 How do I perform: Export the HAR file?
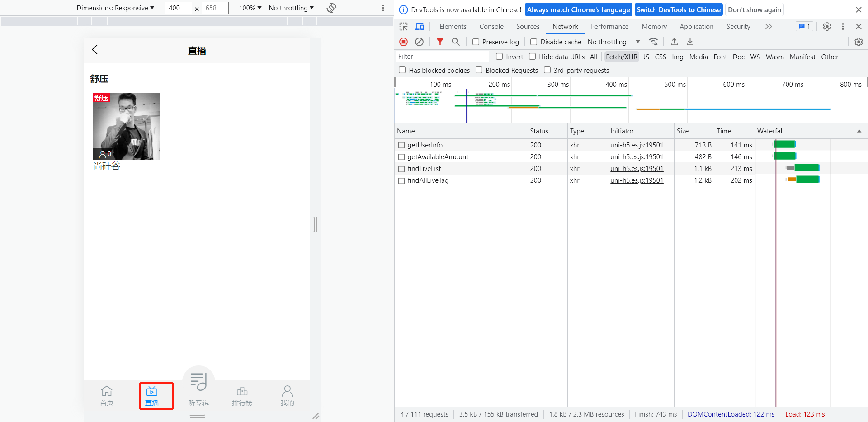tap(690, 42)
